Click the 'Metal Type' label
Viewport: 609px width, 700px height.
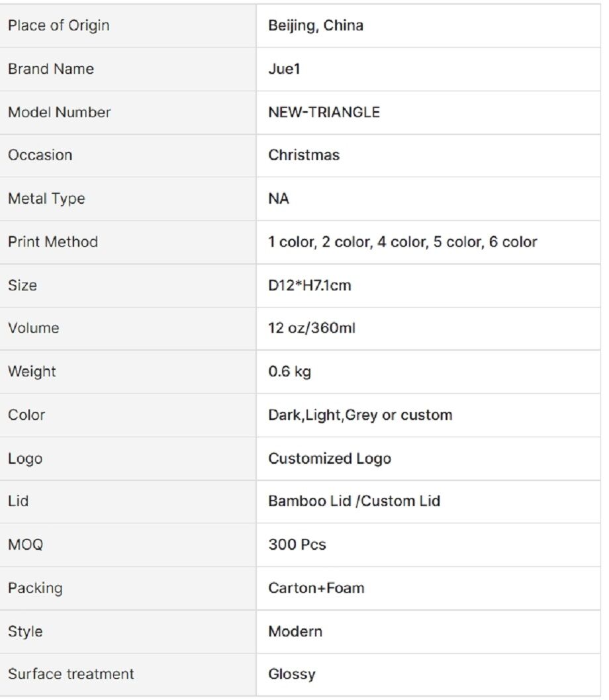tap(46, 198)
